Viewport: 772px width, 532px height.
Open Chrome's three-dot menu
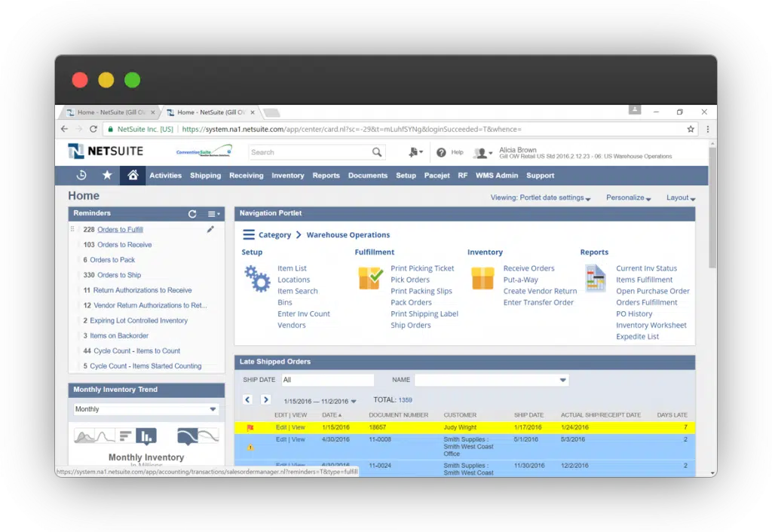[707, 129]
